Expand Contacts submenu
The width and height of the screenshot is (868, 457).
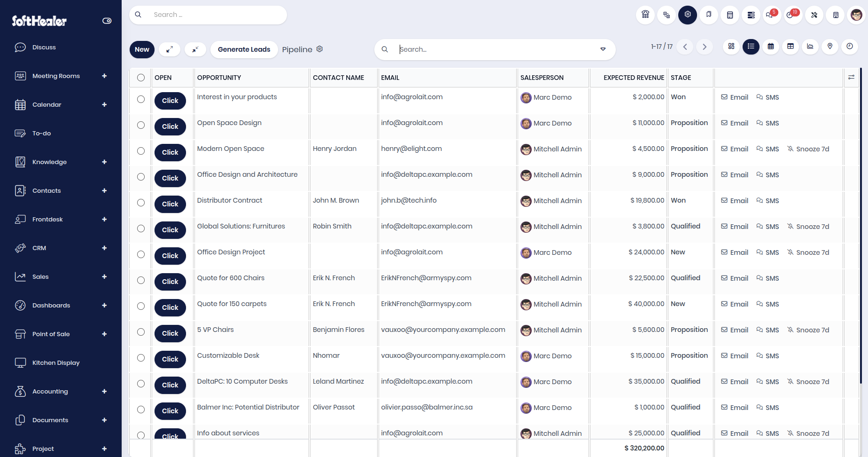click(104, 190)
